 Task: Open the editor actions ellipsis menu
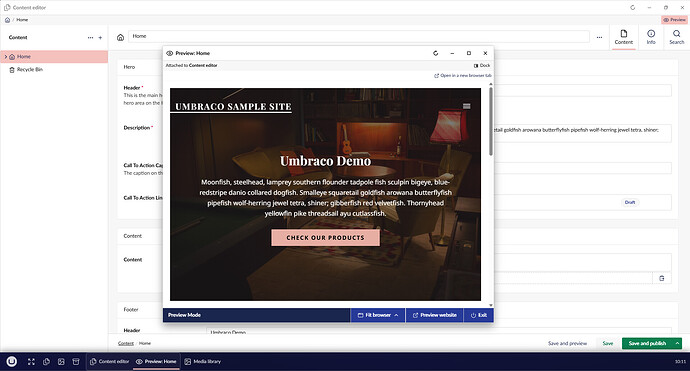click(599, 37)
